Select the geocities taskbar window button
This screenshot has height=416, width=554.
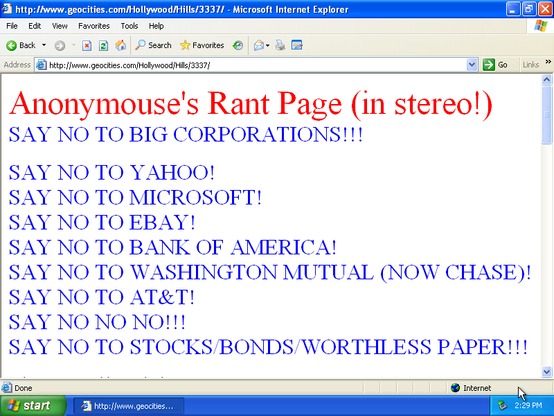(x=129, y=406)
